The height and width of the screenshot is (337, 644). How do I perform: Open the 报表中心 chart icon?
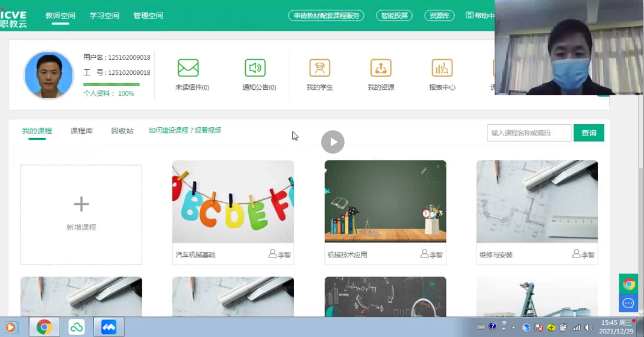coord(442,68)
